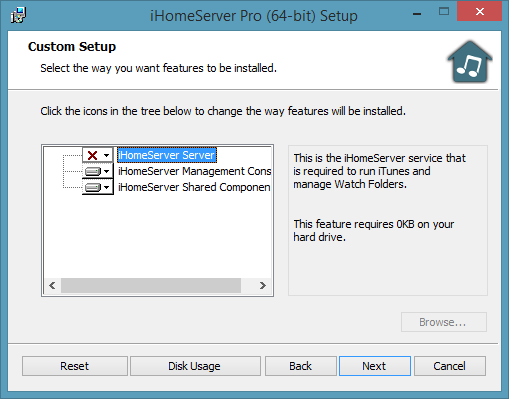Click the feature tree's left scroll arrow
509x399 pixels.
coord(52,286)
